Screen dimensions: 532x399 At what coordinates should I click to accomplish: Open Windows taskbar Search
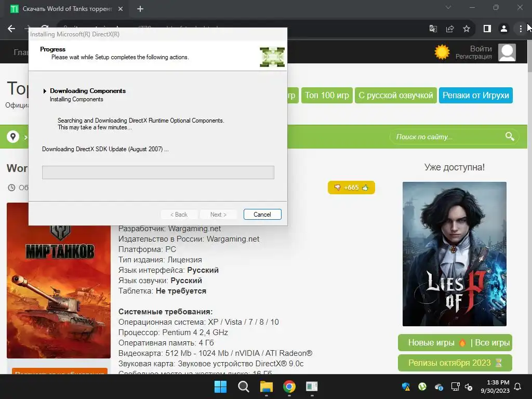(243, 387)
